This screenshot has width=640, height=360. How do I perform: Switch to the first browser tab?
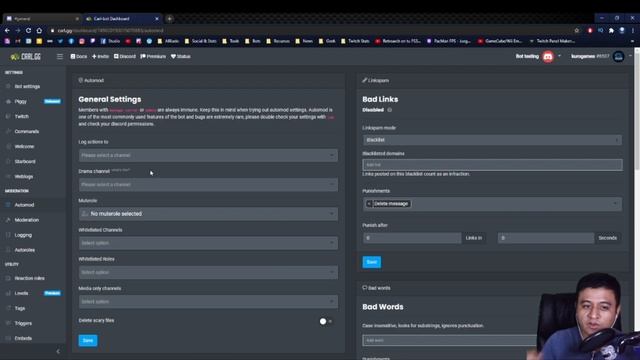[42, 19]
